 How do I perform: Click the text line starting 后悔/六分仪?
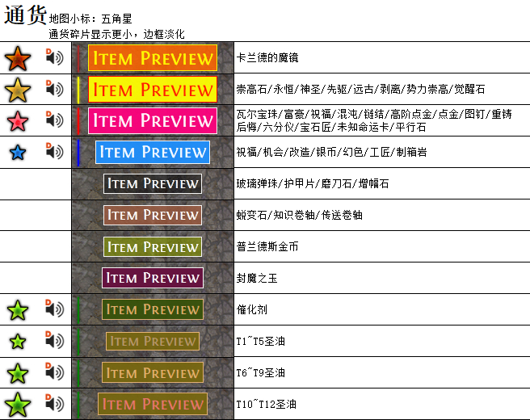coord(331,127)
